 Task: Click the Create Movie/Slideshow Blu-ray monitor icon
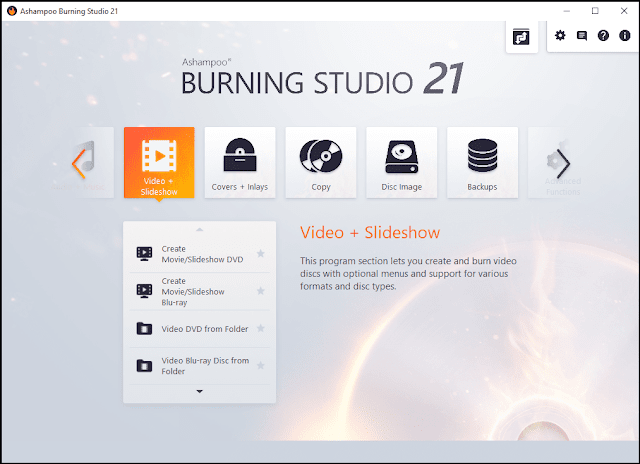point(144,291)
